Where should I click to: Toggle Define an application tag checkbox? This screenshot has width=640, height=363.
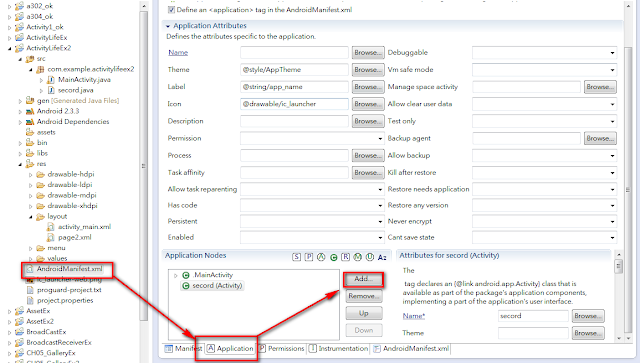(171, 10)
